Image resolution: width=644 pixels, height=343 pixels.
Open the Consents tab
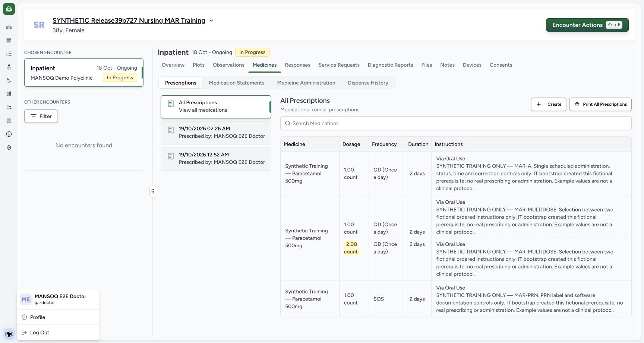click(x=501, y=65)
